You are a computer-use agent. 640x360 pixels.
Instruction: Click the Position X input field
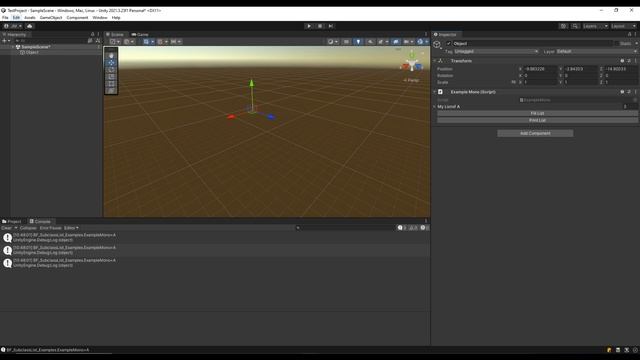(x=540, y=69)
